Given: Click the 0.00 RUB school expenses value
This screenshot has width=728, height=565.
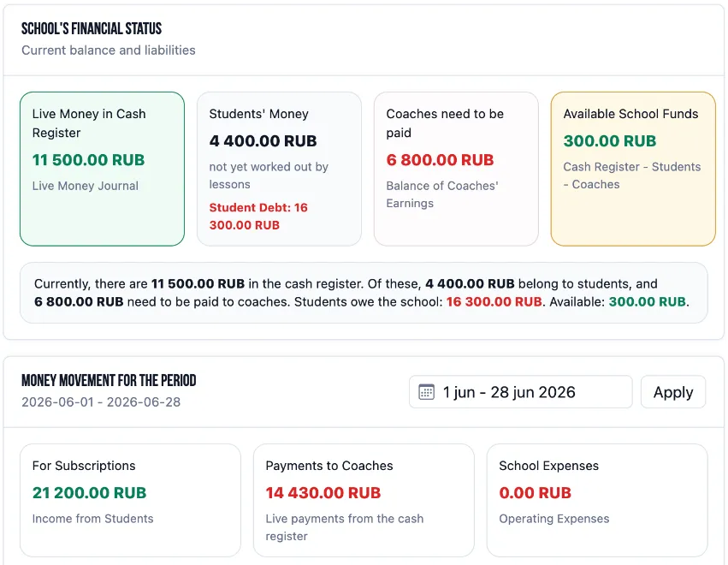Looking at the screenshot, I should pyautogui.click(x=535, y=493).
